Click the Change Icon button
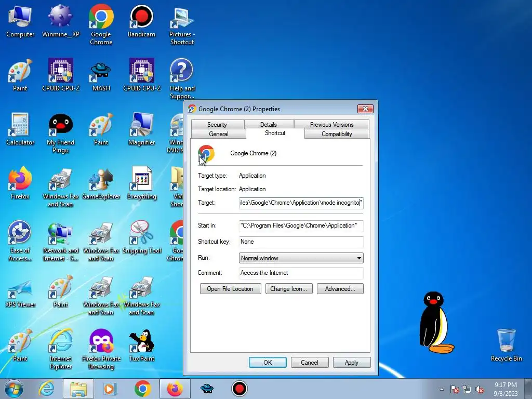Screen dimensions: 532x399 point(289,289)
